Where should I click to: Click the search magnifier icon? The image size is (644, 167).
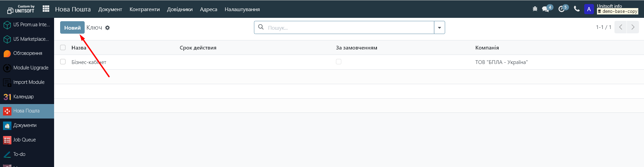pyautogui.click(x=261, y=27)
